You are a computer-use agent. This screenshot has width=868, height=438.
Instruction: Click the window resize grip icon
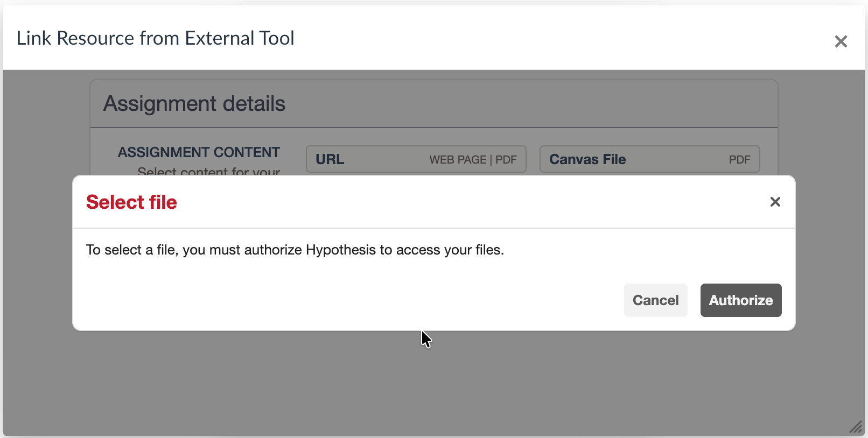point(856,427)
